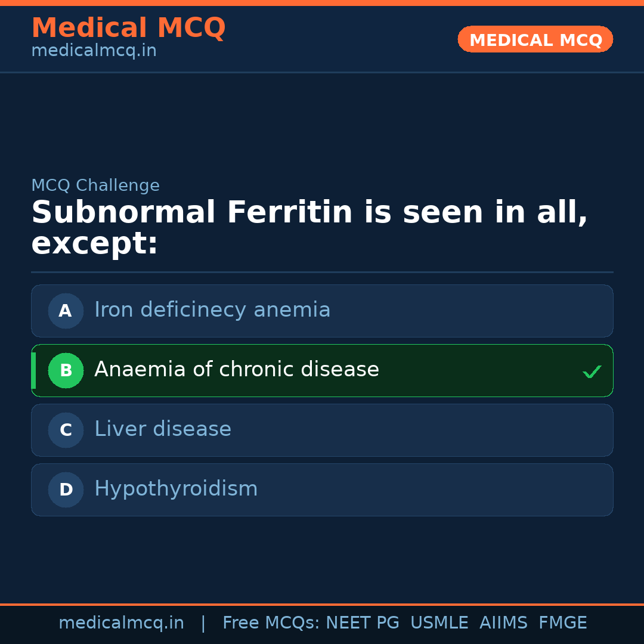Click the letter C circle badge
Screen dimensions: 644x644
coord(66,430)
